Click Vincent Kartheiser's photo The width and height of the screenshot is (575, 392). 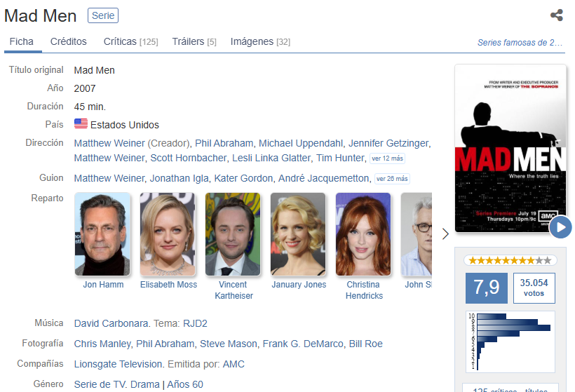(x=233, y=234)
